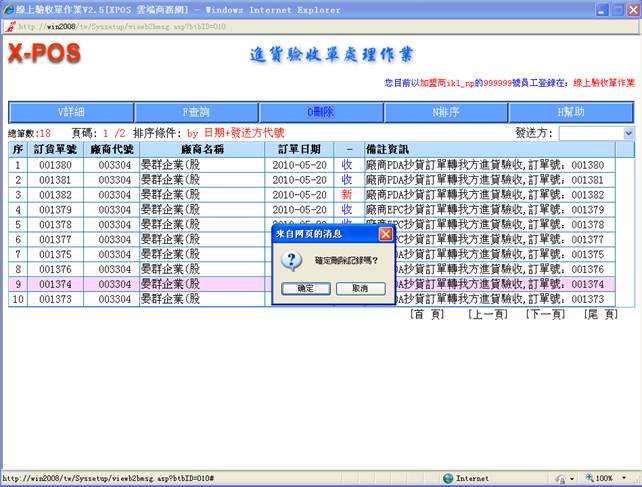Select order row 001380
Screen dimensions: 642x487
tap(55, 165)
